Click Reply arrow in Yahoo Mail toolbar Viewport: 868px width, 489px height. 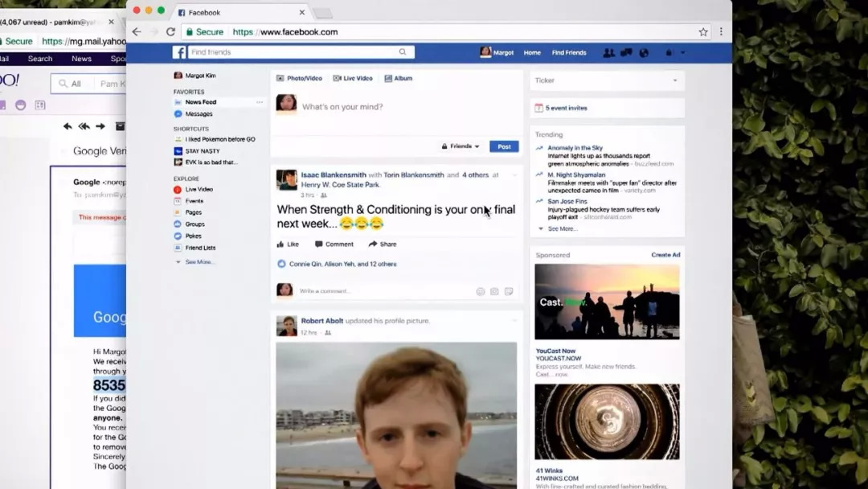tap(68, 126)
